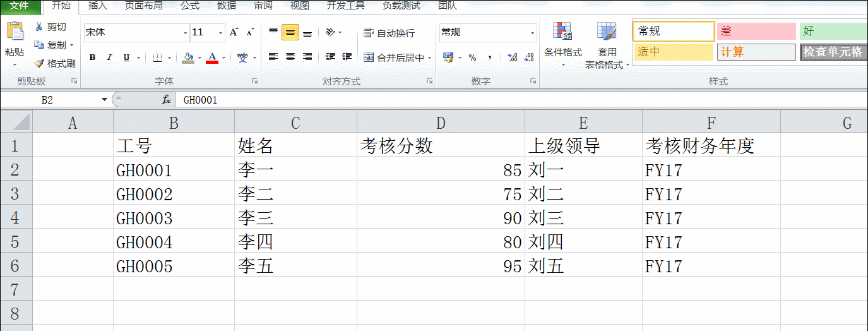Apply the 计算 cell style
This screenshot has height=331, width=868.
tap(756, 52)
